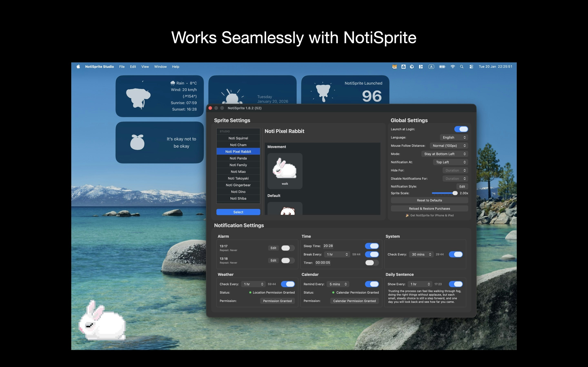This screenshot has width=588, height=367.
Task: Open the Help menu
Action: tap(175, 66)
